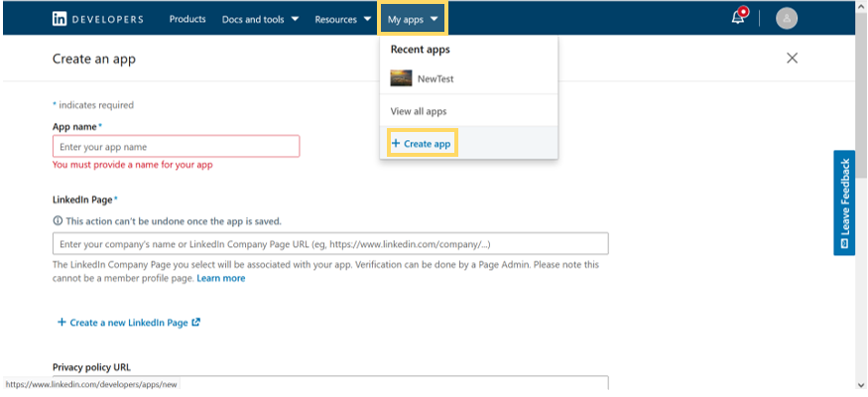Focus the App name input field
868x397 pixels.
pyautogui.click(x=176, y=147)
